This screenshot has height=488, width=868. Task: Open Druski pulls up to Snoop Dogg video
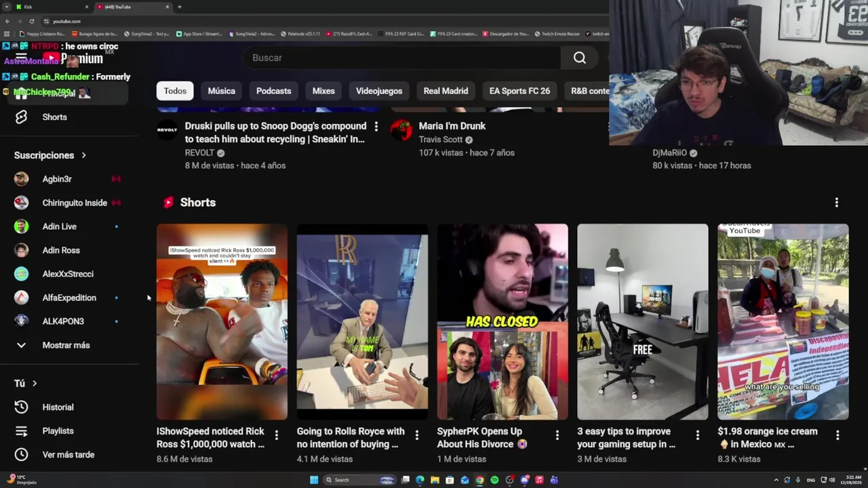click(275, 133)
